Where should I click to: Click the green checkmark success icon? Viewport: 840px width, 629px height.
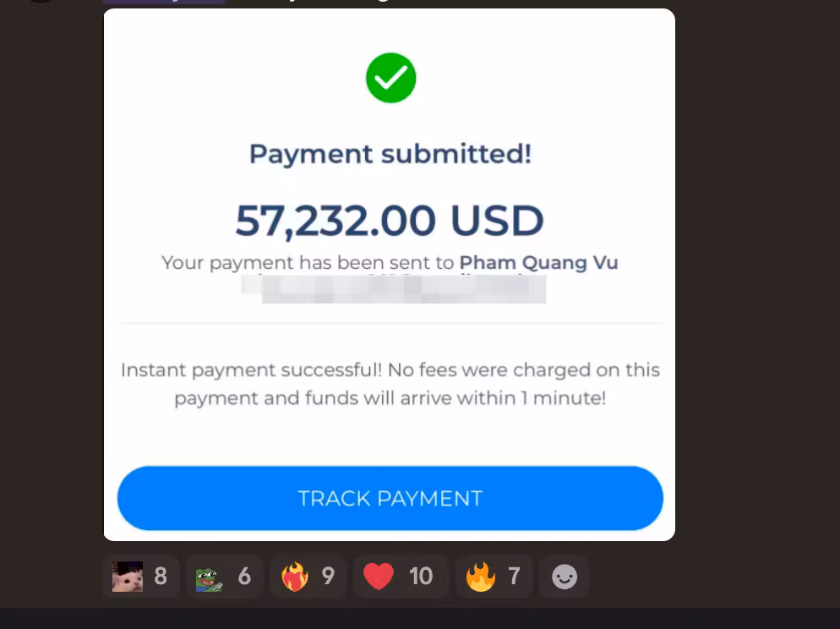pyautogui.click(x=390, y=78)
